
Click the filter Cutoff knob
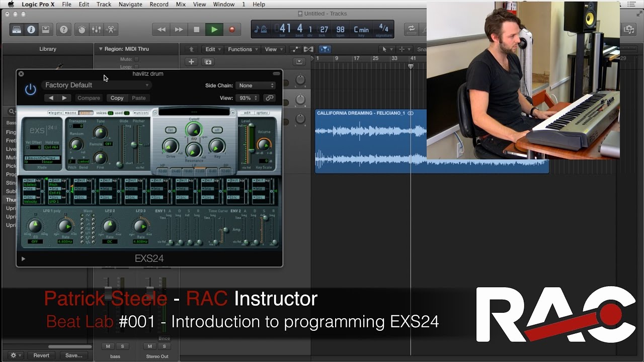194,130
